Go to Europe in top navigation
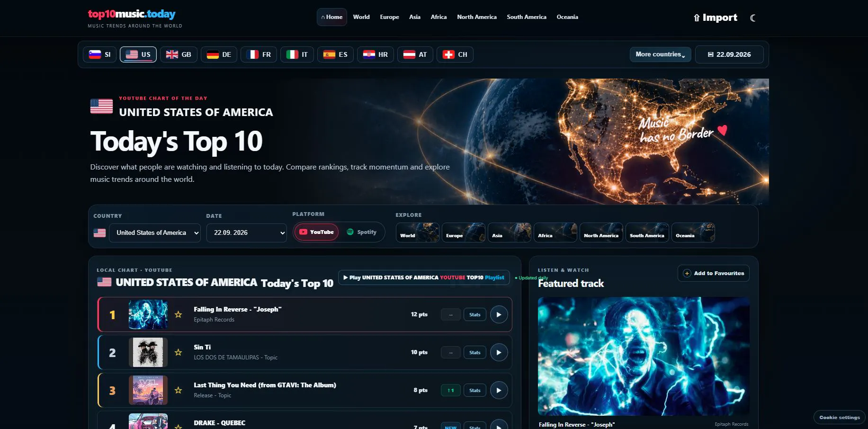Viewport: 868px width, 429px height. [x=389, y=17]
